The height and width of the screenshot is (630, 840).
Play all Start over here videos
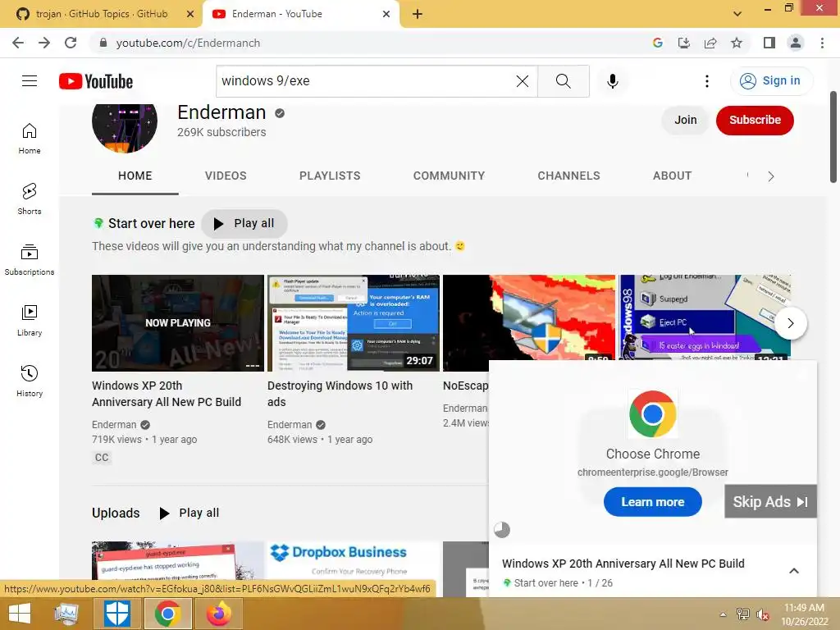point(244,223)
